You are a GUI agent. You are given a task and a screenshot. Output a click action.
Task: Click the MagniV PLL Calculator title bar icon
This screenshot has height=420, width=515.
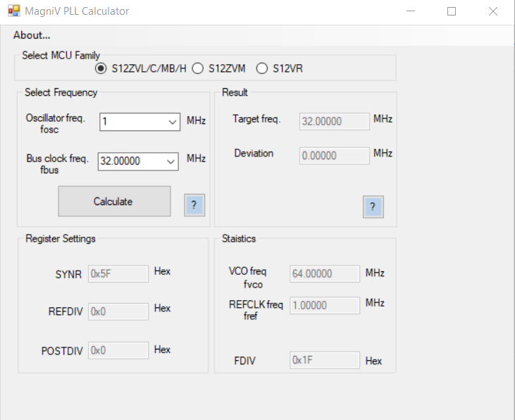coord(14,11)
